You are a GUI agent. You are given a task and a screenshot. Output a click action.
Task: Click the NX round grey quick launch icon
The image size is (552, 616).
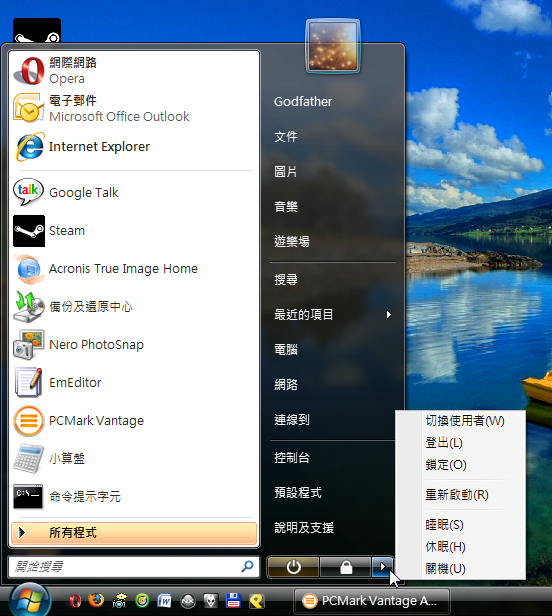187,601
